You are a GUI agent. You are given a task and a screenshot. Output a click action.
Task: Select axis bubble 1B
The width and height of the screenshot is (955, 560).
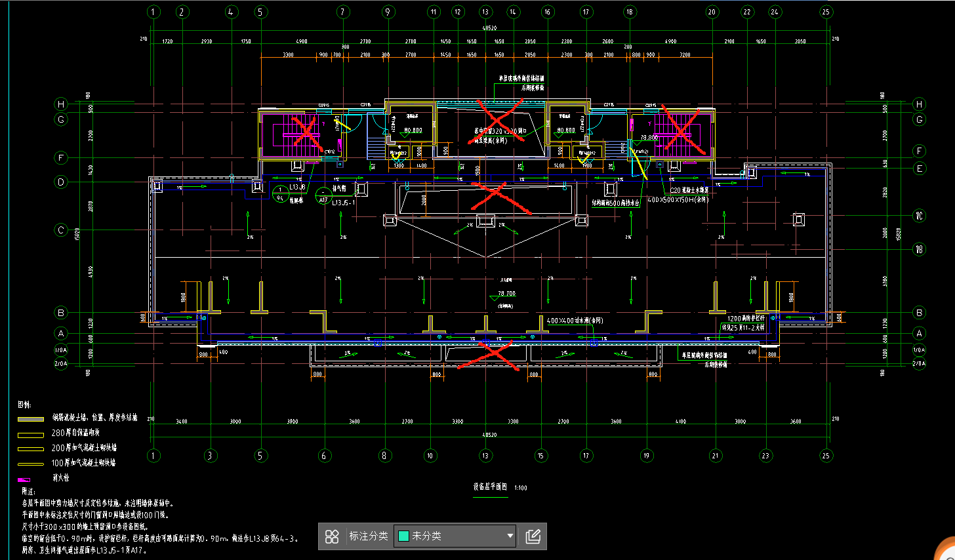920,249
